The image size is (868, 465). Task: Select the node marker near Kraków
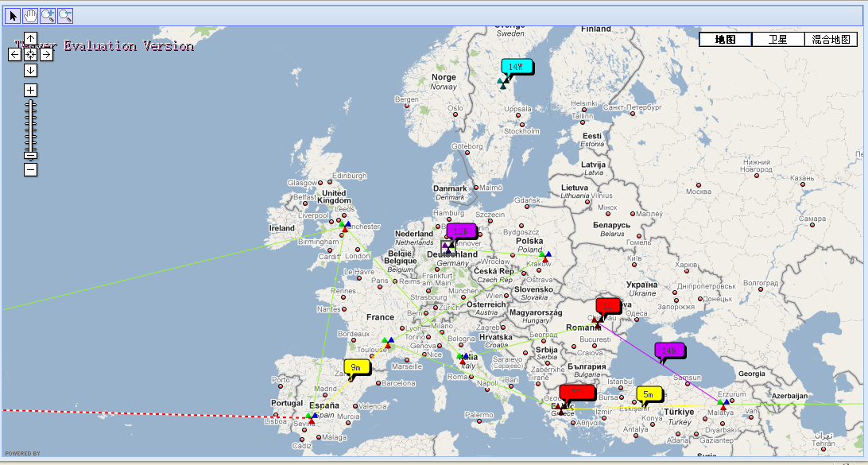[545, 256]
